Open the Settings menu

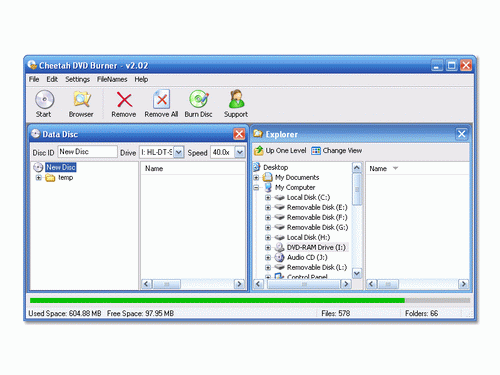pos(77,79)
